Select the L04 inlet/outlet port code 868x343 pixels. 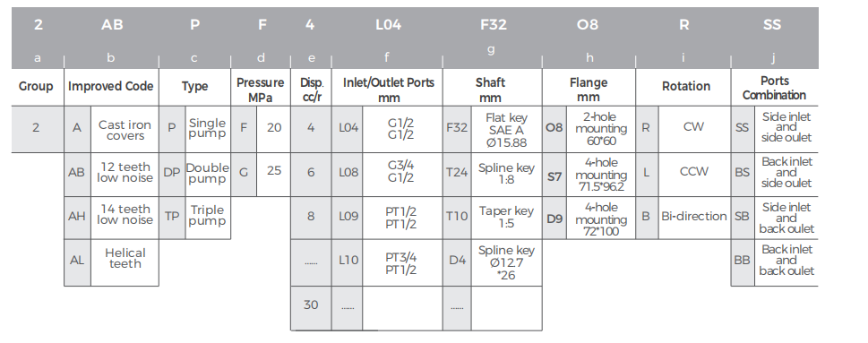click(348, 128)
